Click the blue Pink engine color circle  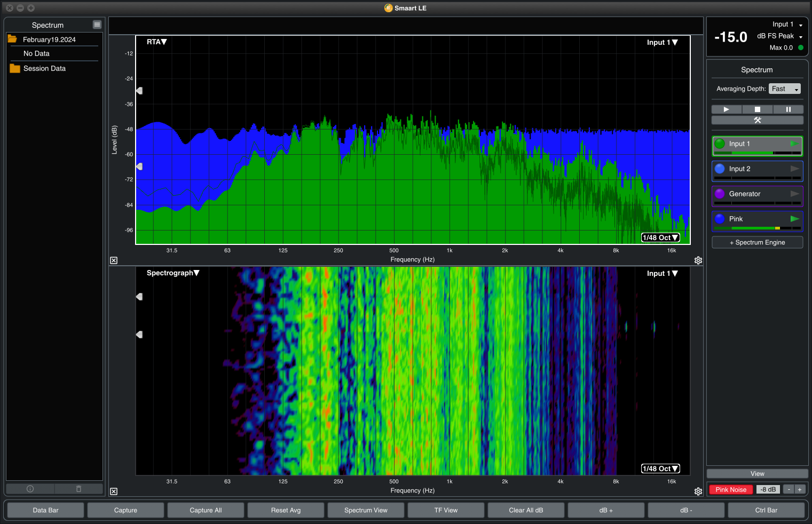720,219
